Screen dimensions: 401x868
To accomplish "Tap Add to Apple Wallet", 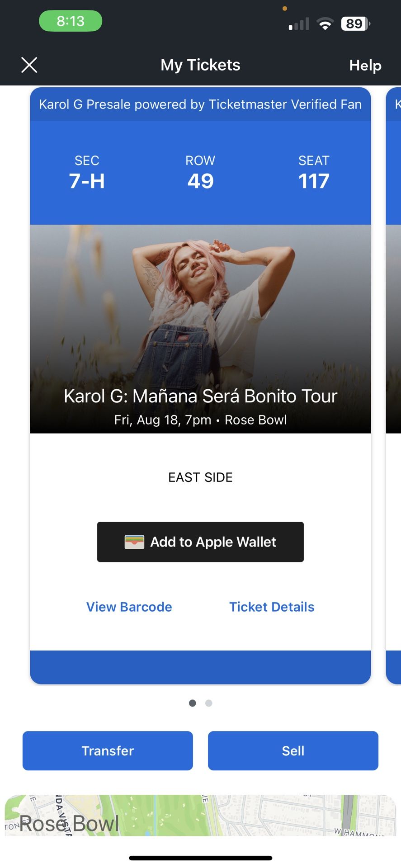I will (x=200, y=542).
